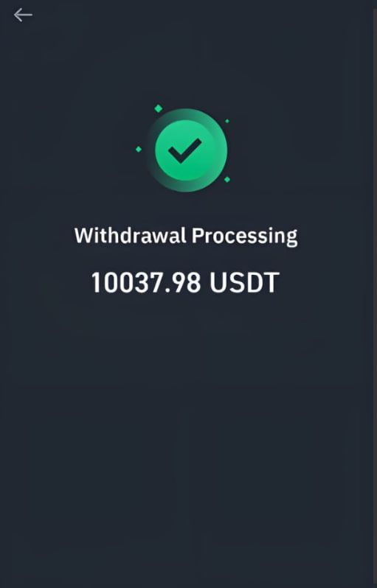Click the word "Withdrawal" in the heading
Viewport: 377px width, 588px height.
131,237
